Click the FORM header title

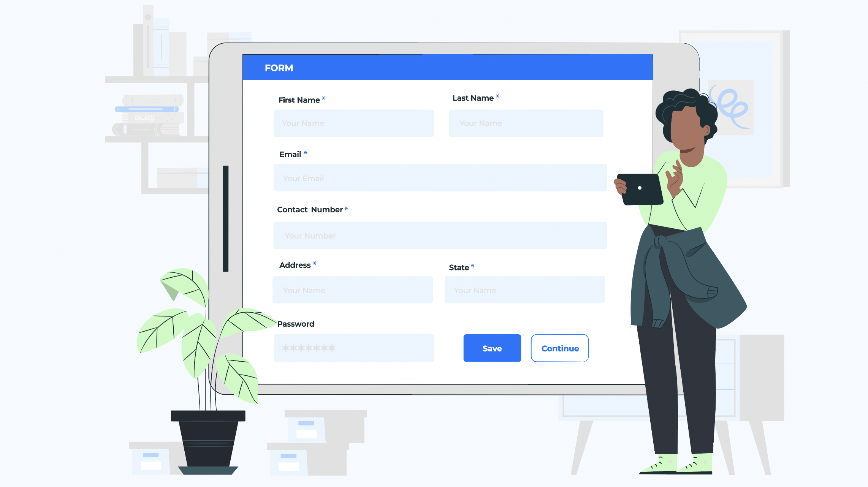tap(279, 67)
